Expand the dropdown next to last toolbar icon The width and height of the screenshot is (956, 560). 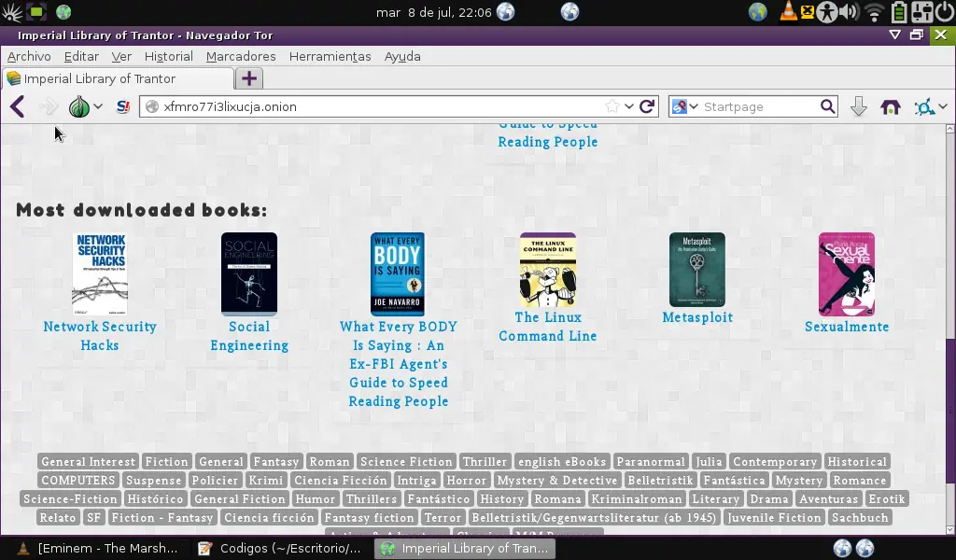(x=943, y=106)
